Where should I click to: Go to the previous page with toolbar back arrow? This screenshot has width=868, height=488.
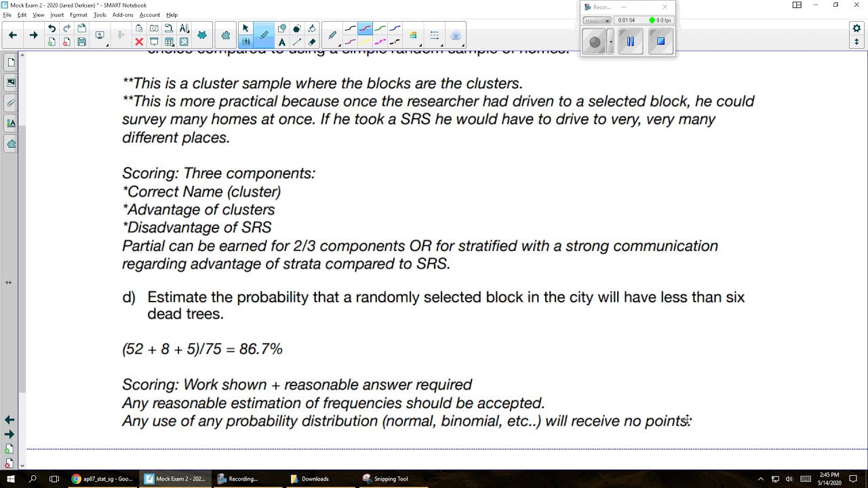click(13, 35)
